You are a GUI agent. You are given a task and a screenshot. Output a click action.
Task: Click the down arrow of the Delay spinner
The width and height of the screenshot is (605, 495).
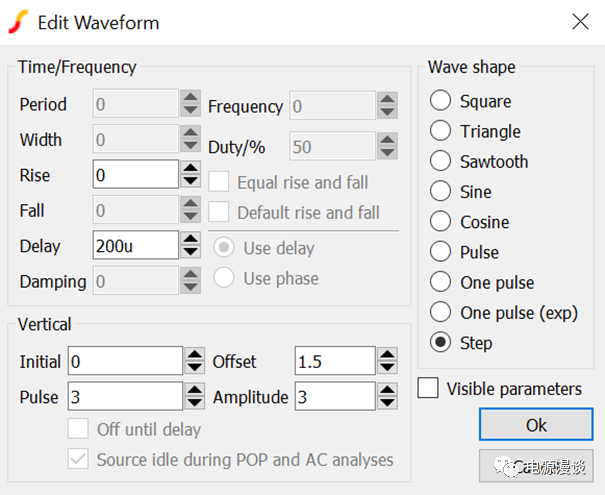[191, 252]
